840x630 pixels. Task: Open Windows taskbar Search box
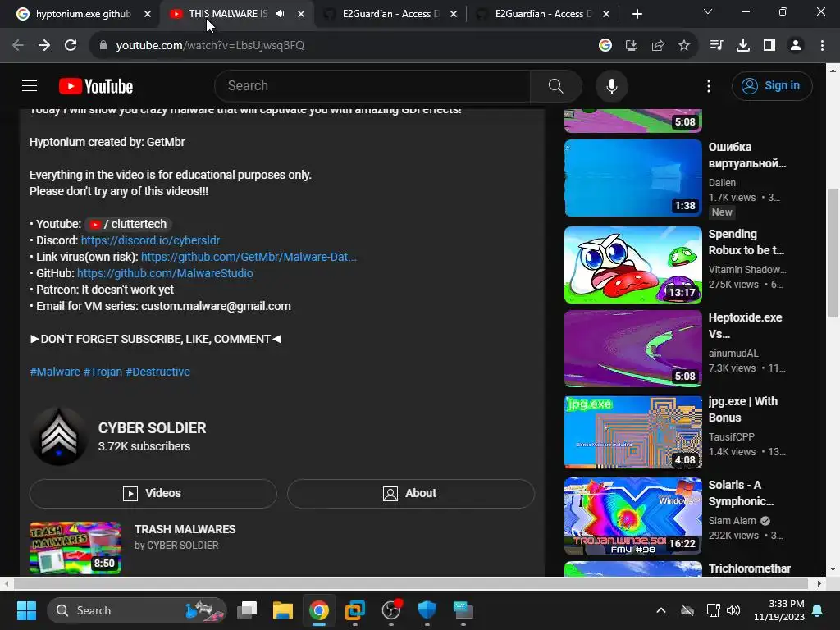coord(137,610)
